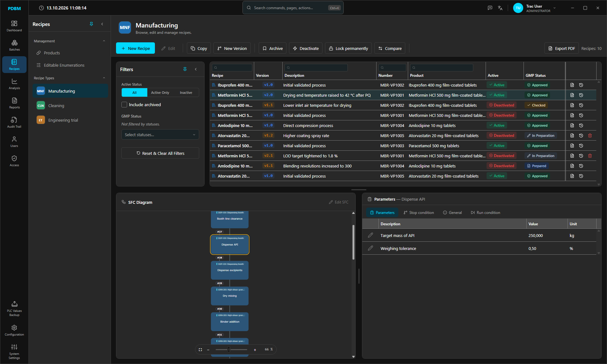607x364 pixels.
Task: Click the Export PDF button
Action: pos(561,48)
